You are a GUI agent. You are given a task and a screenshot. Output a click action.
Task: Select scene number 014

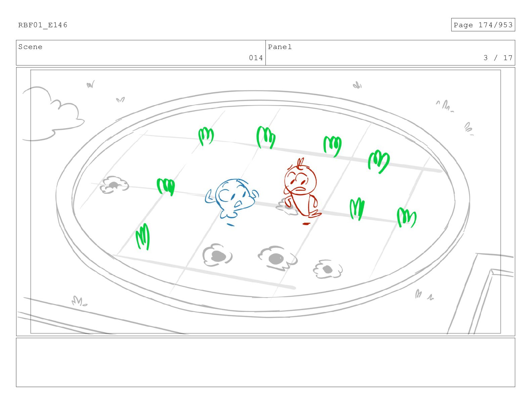[x=256, y=58]
